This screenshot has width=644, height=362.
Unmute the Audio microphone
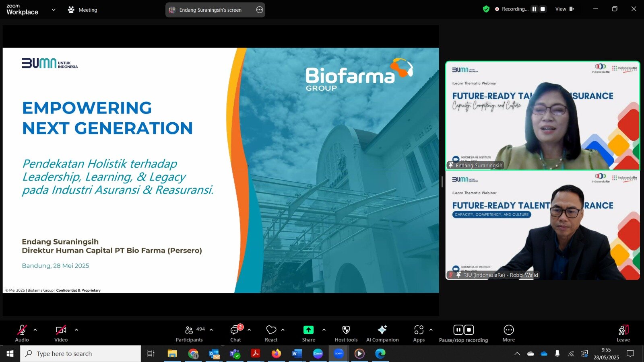pos(22,333)
